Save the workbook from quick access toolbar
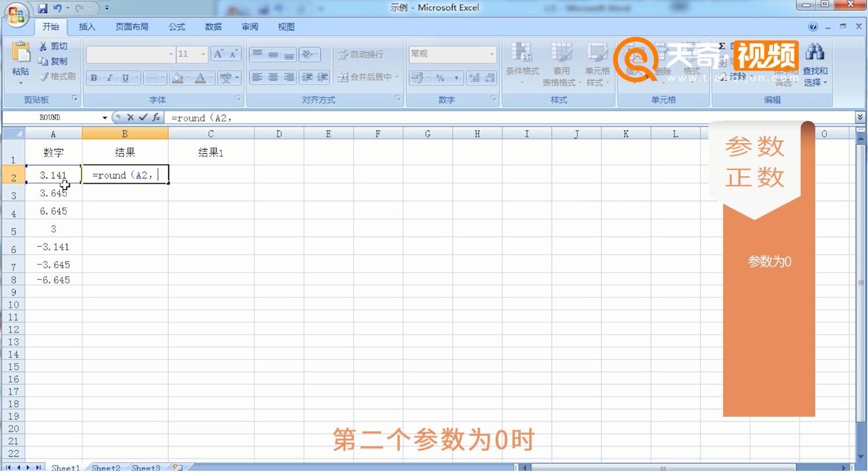Screen dimensions: 868x472 42,8
